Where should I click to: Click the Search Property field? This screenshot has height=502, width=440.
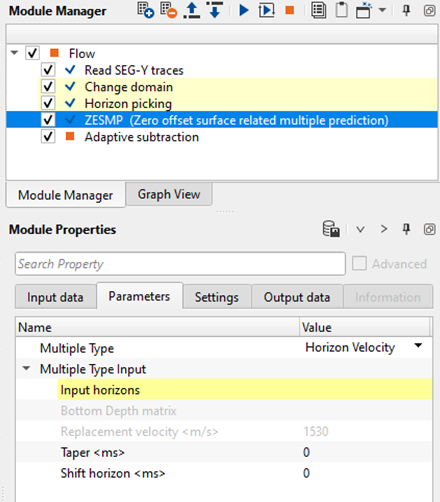pyautogui.click(x=180, y=264)
